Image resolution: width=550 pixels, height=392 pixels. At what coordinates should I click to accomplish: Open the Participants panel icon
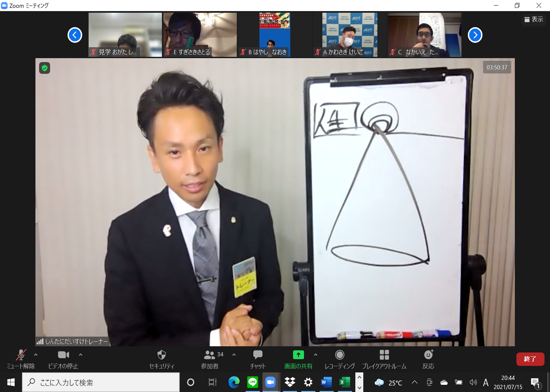pyautogui.click(x=209, y=355)
